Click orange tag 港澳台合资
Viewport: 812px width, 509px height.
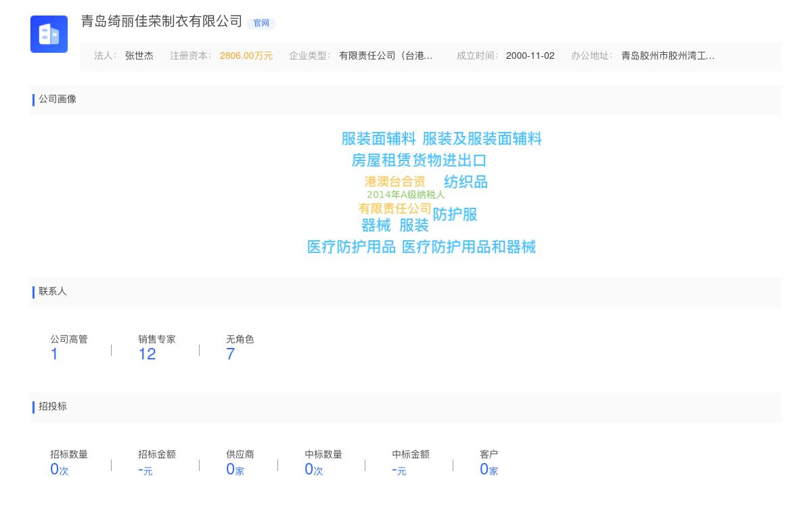click(395, 181)
